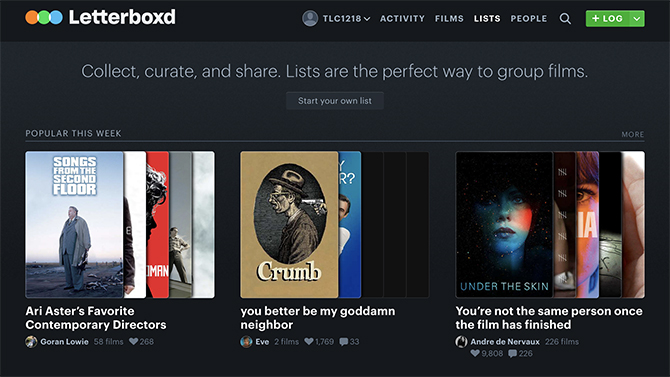Click the Crumb poster
670x377 pixels.
(289, 224)
